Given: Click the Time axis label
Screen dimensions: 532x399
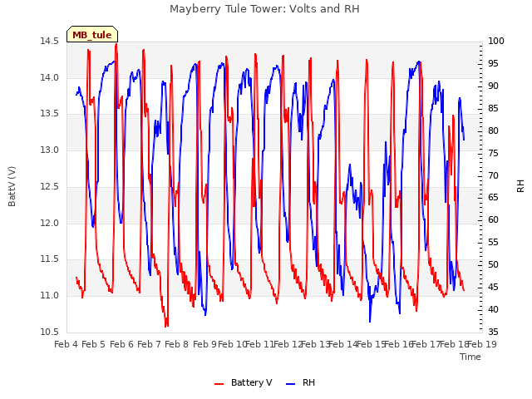Looking at the screenshot, I should (x=470, y=357).
